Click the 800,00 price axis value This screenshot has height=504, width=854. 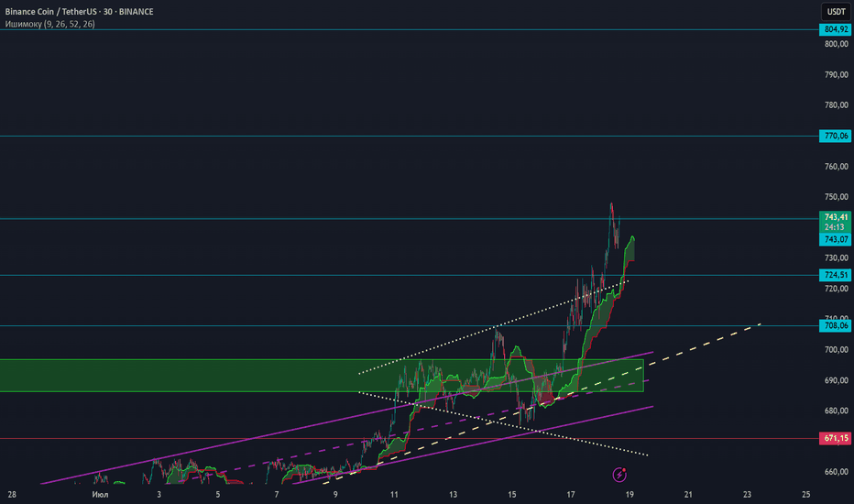click(x=836, y=44)
